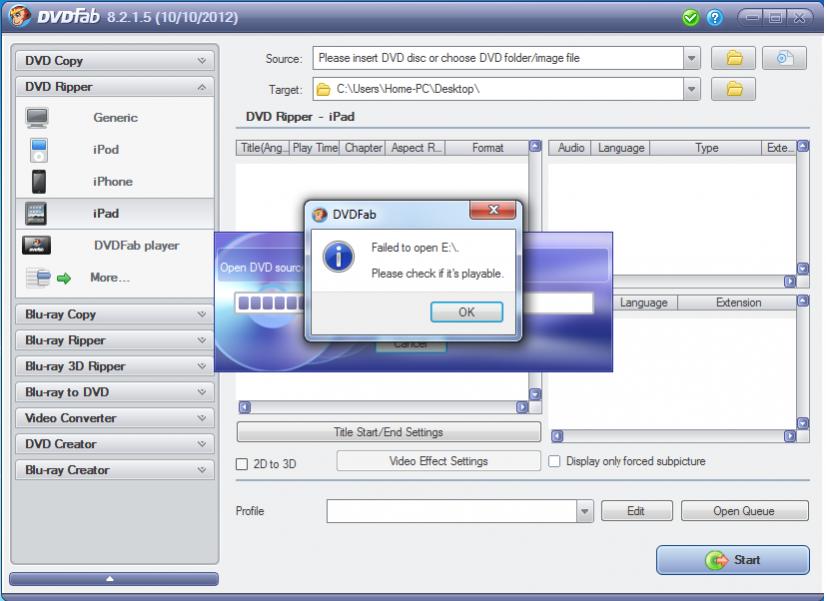Select the iPhone device icon

[x=38, y=182]
